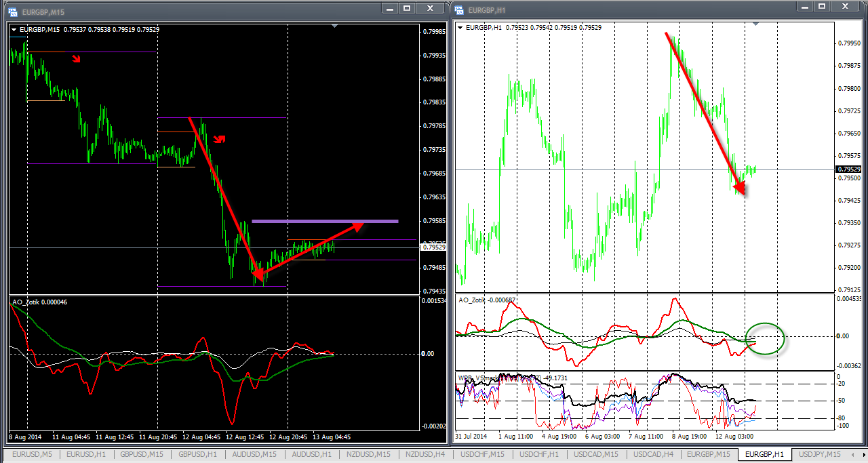The width and height of the screenshot is (868, 463).
Task: Open the GBPUSD,H1 chart tab
Action: point(198,454)
